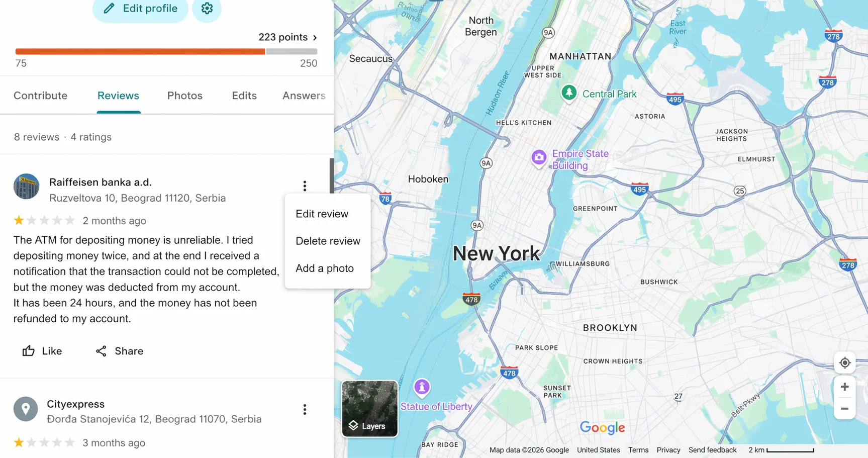Open the Cityexpress place title
Viewport: 868px width, 458px height.
[x=76, y=404]
